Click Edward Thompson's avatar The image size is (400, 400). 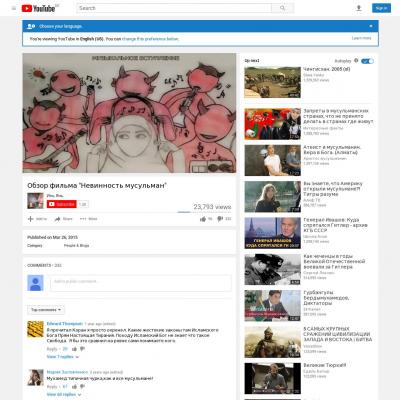35,329
